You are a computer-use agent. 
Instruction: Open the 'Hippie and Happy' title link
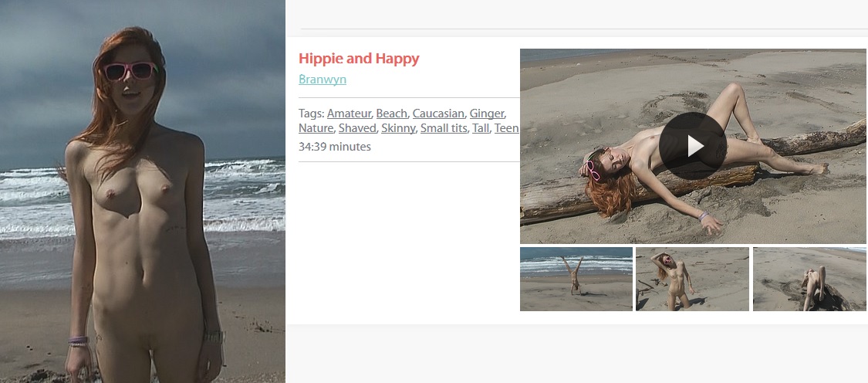coord(359,58)
